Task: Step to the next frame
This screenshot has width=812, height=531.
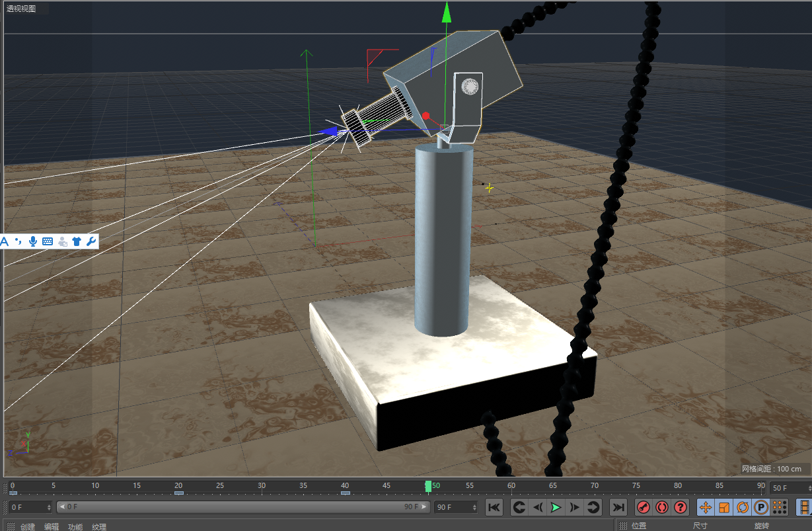Action: [x=575, y=507]
